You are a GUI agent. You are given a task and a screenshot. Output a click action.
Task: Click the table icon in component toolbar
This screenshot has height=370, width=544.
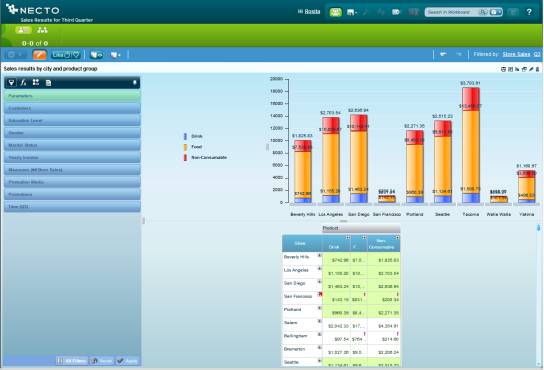[x=510, y=69]
